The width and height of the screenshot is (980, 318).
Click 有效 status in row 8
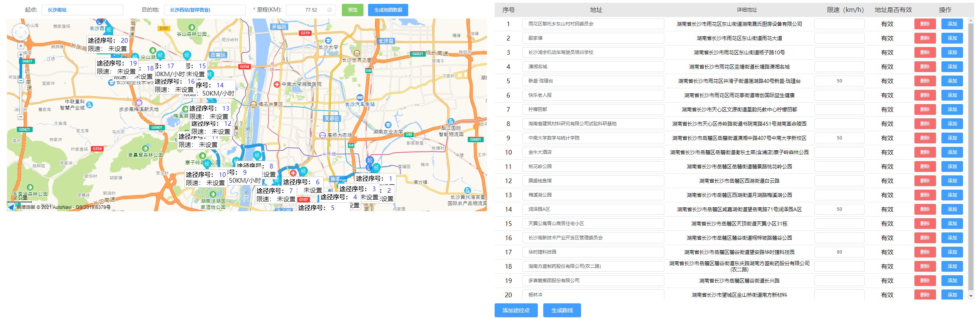click(x=887, y=124)
